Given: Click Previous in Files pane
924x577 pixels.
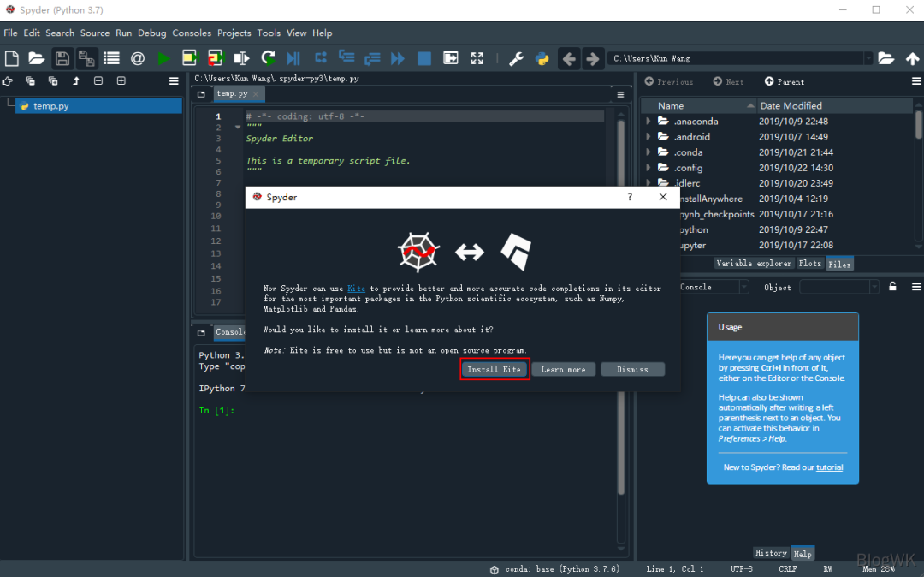Looking at the screenshot, I should coord(669,82).
